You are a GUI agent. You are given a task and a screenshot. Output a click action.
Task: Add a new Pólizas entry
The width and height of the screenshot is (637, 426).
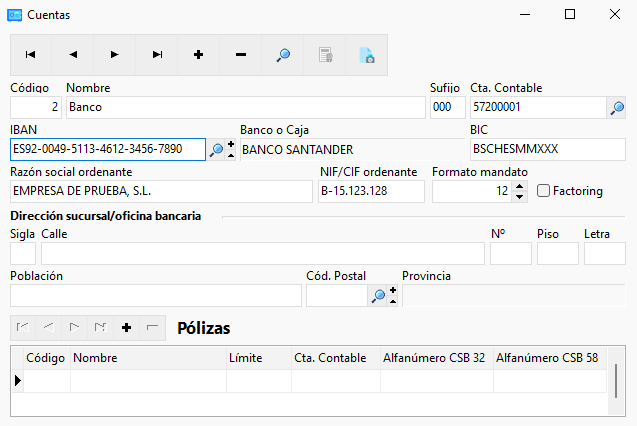(x=126, y=327)
